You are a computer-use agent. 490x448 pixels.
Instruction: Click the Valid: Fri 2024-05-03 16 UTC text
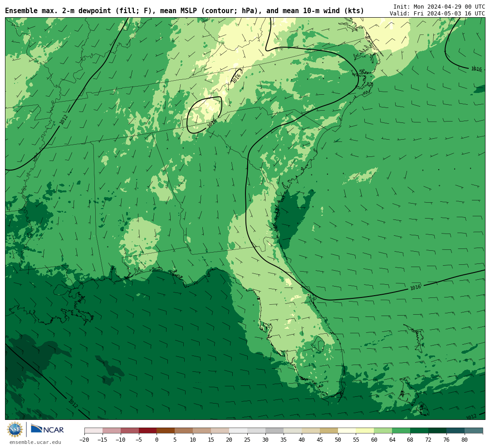tap(437, 14)
